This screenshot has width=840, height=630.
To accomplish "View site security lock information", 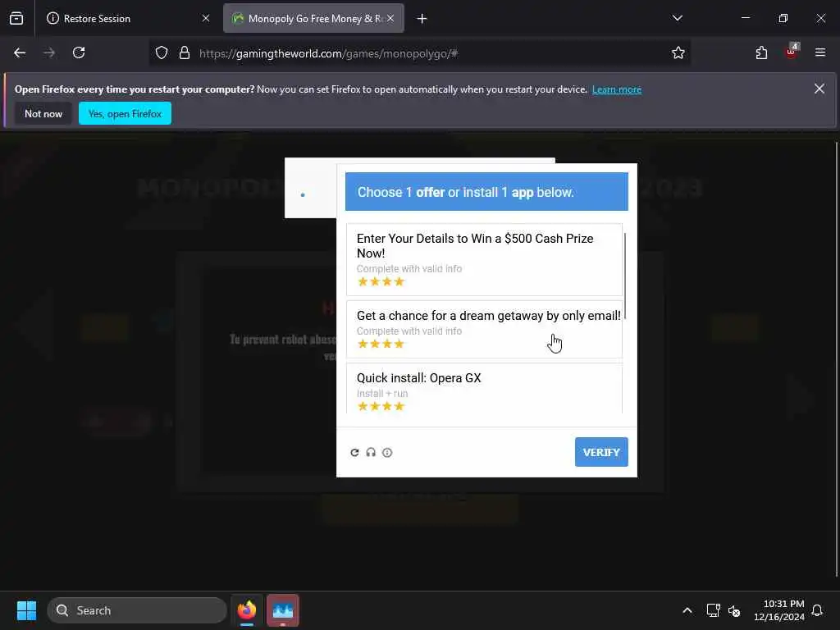I will coord(185,52).
